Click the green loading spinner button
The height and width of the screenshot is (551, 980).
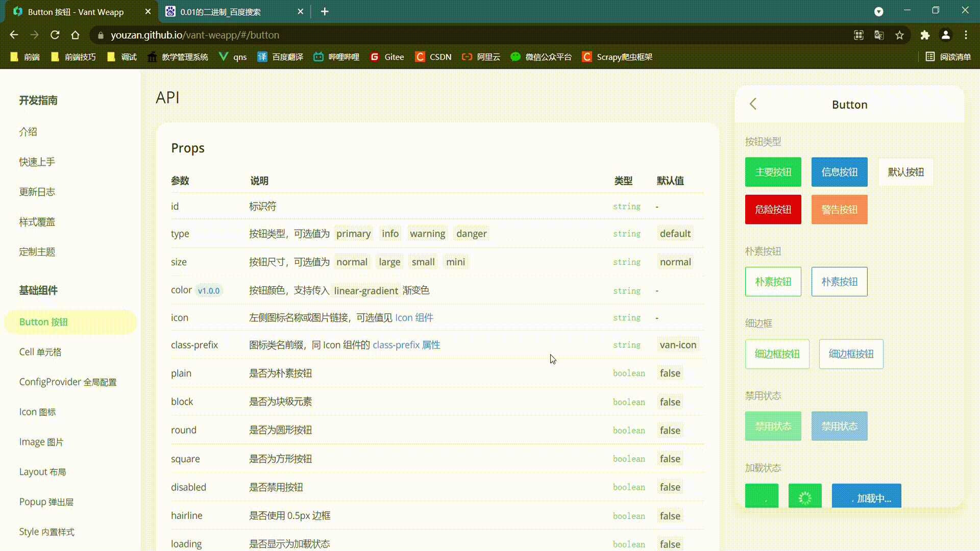[805, 496]
